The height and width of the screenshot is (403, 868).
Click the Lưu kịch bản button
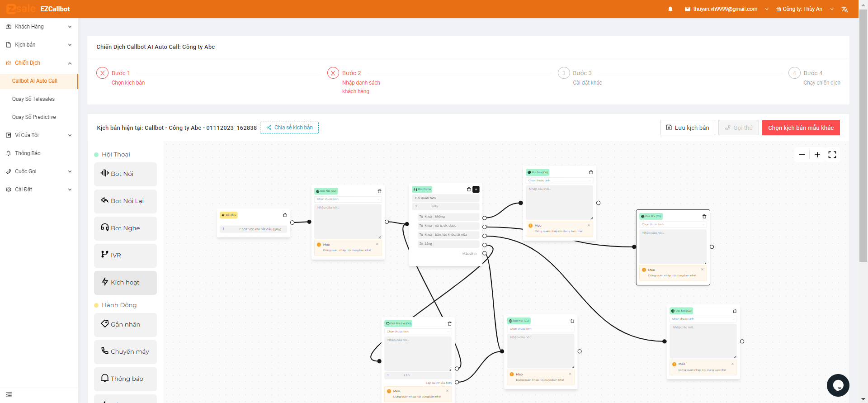coord(687,128)
